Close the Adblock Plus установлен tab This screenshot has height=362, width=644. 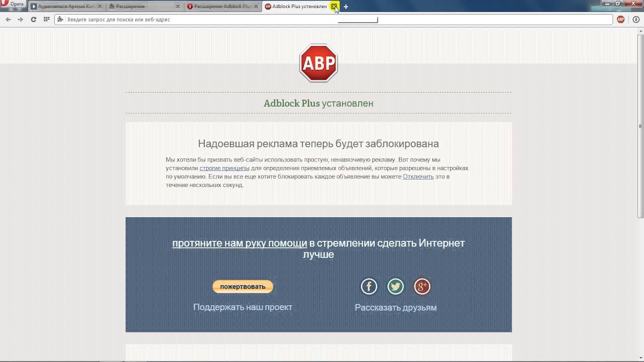(x=334, y=7)
